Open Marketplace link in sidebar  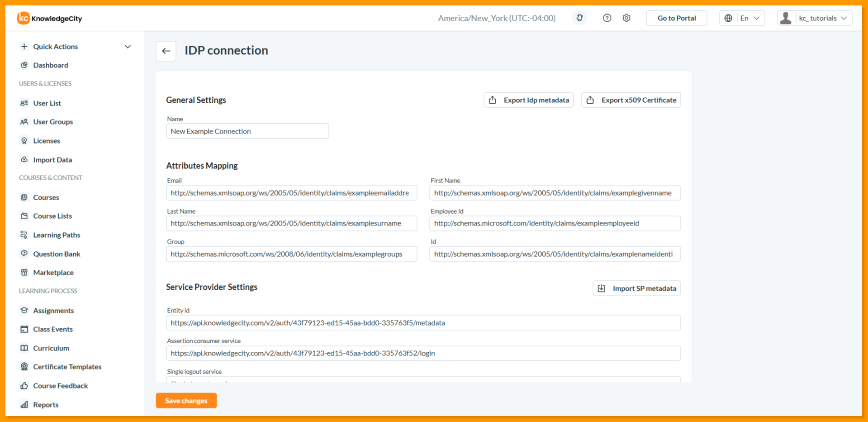pyautogui.click(x=53, y=273)
